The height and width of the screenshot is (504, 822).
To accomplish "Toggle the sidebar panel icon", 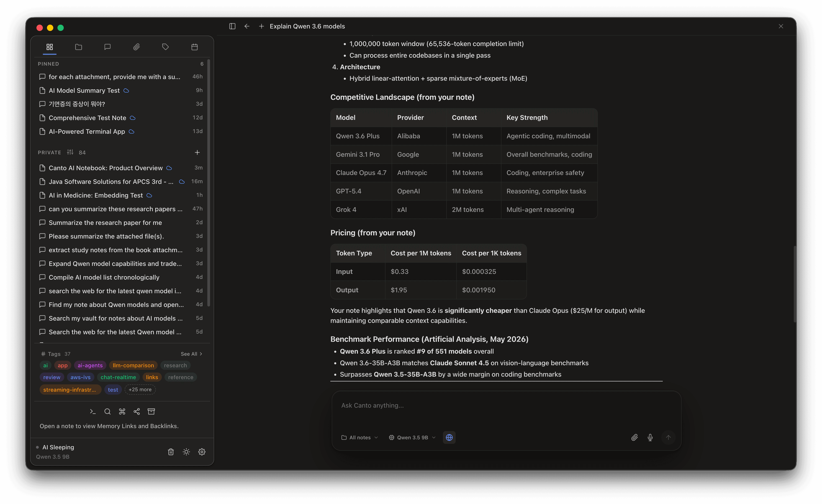I will point(232,26).
